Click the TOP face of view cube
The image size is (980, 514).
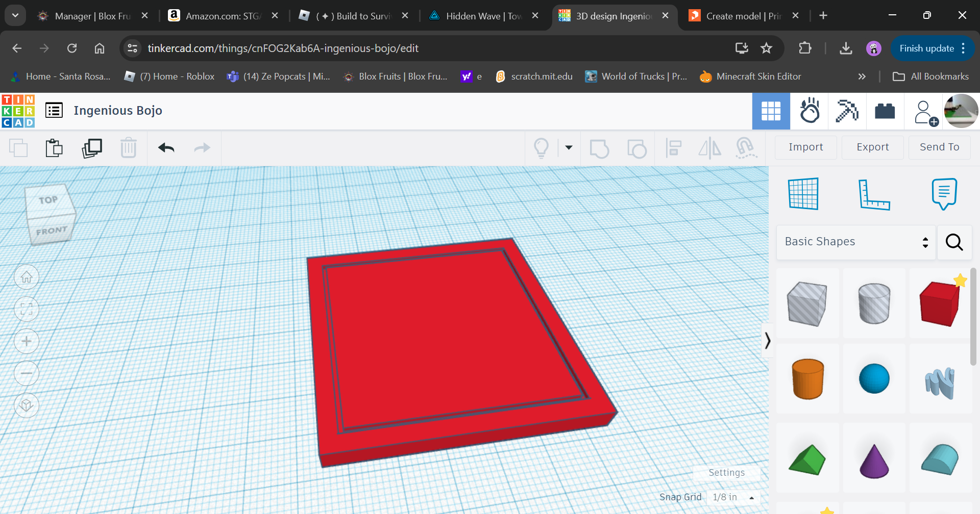[x=48, y=201]
